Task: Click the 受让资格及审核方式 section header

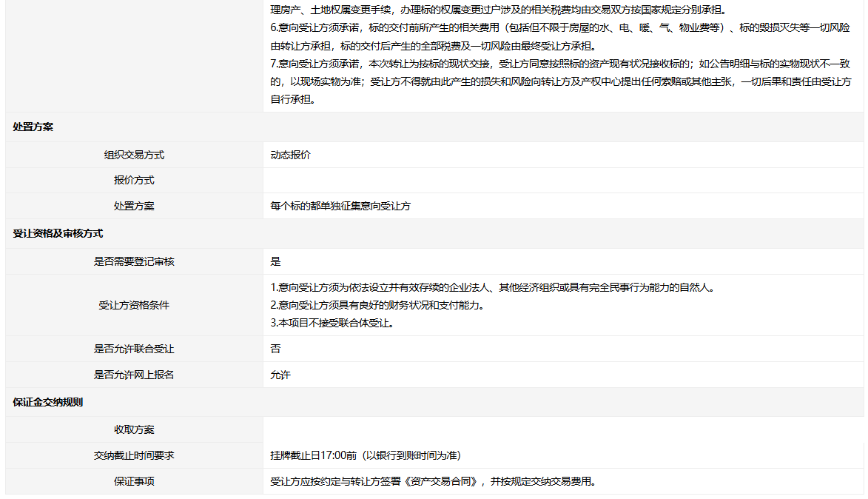Action: click(x=58, y=233)
